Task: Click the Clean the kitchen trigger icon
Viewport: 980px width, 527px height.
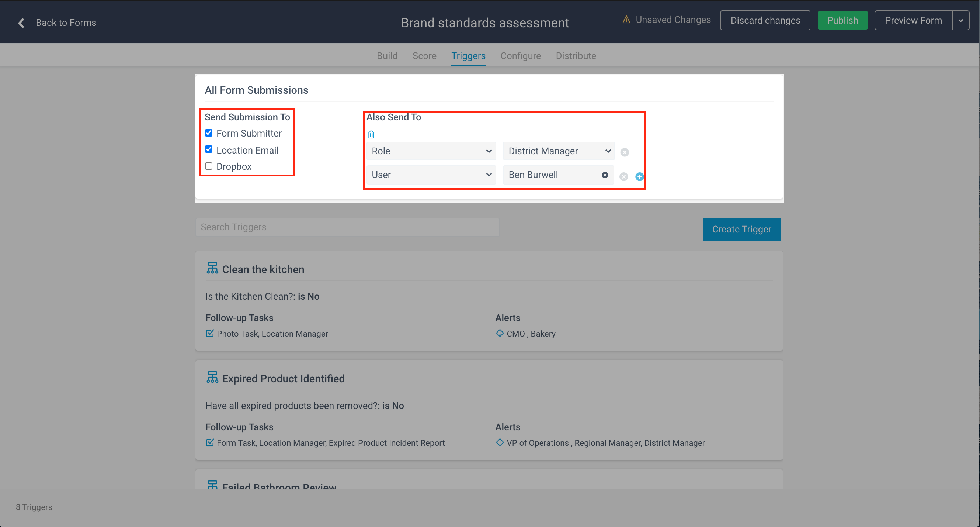Action: pyautogui.click(x=212, y=268)
